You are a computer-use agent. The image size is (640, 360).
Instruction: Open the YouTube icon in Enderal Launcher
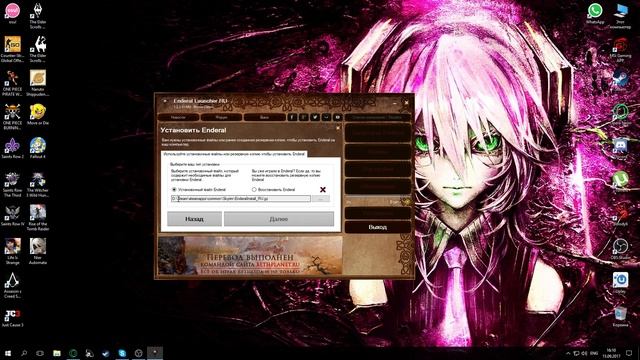click(x=338, y=117)
